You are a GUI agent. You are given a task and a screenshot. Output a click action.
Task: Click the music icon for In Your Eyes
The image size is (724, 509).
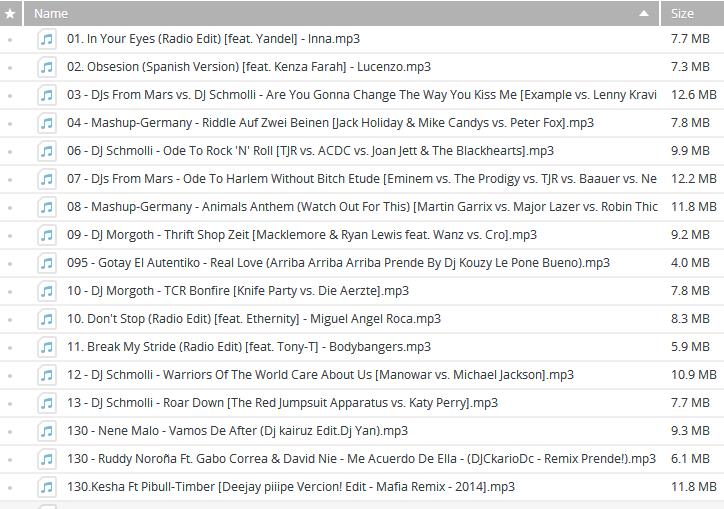(x=46, y=39)
